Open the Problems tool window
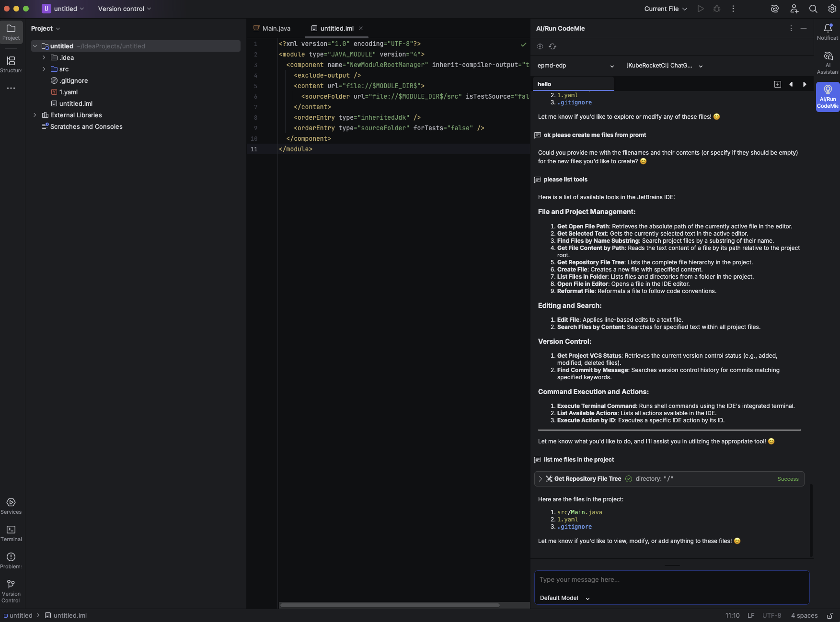Screen dimensions: 840x622 coord(11,560)
